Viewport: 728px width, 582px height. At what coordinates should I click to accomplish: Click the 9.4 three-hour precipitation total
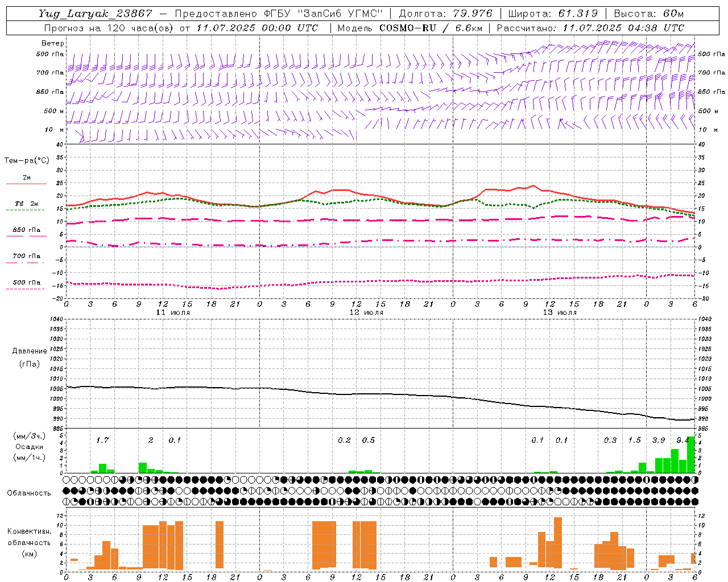682,440
